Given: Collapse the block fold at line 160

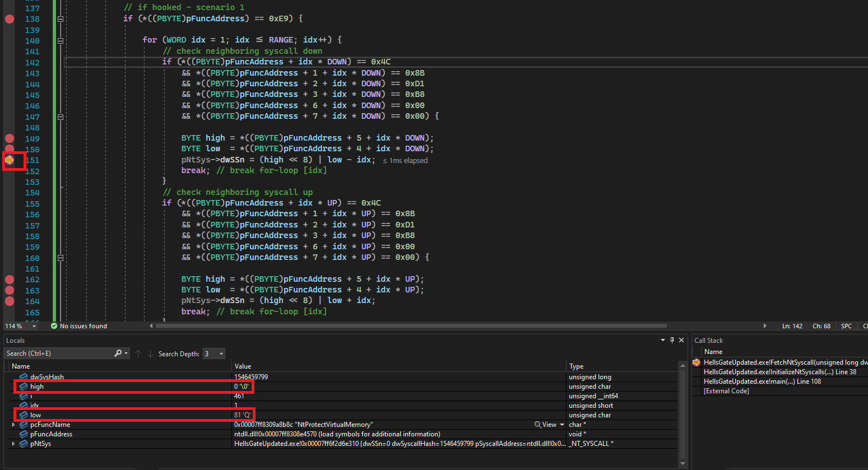Looking at the screenshot, I should [x=61, y=258].
